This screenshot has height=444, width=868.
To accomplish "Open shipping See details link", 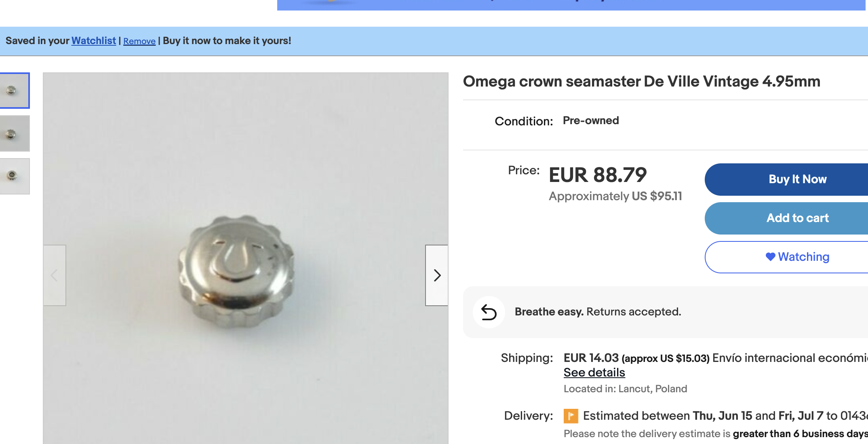I will click(x=594, y=372).
